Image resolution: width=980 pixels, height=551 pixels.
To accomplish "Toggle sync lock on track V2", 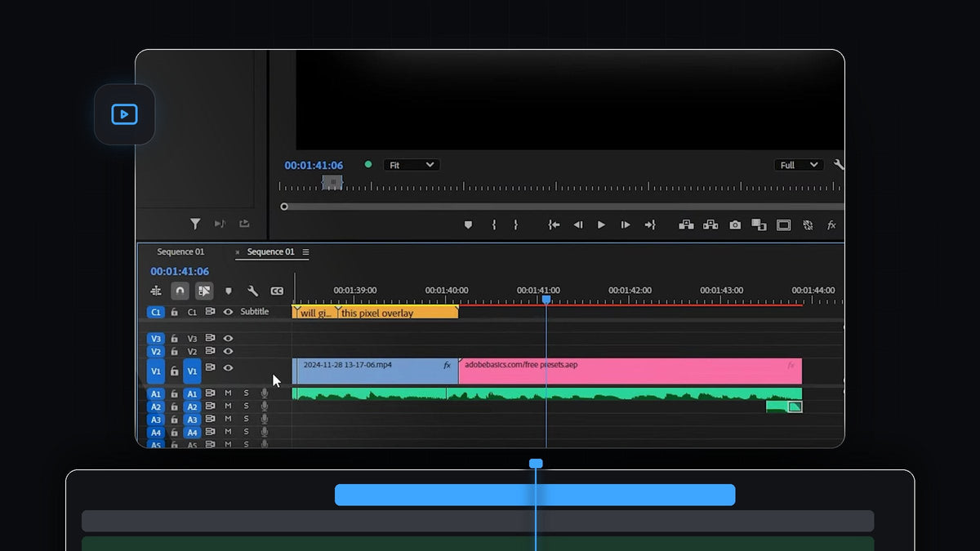I will pos(210,351).
